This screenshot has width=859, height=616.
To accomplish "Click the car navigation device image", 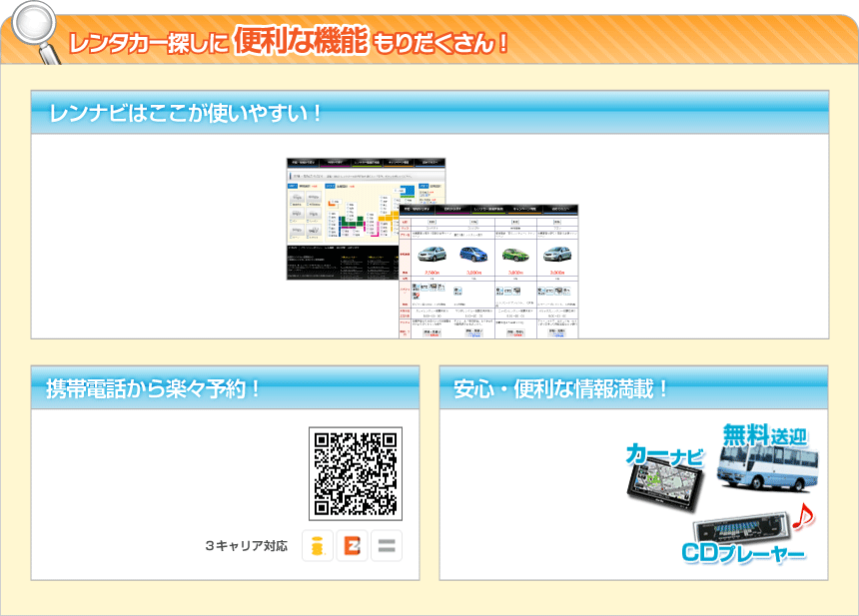I will pyautogui.click(x=664, y=484).
